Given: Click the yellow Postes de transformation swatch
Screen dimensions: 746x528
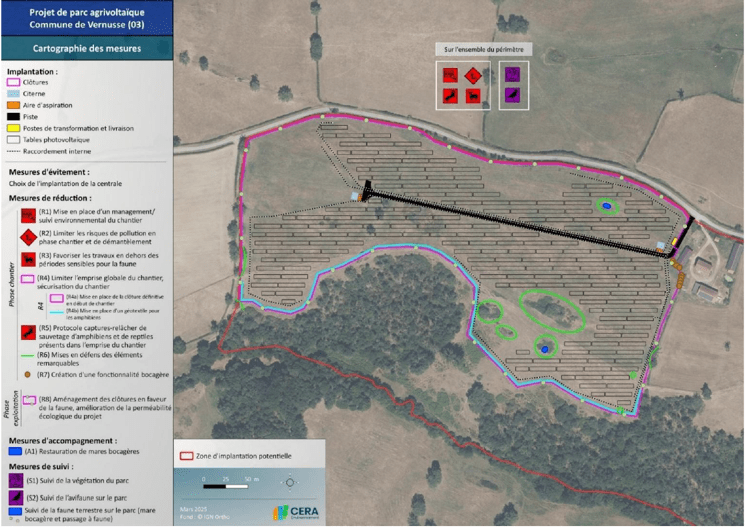Looking at the screenshot, I should 12,129.
